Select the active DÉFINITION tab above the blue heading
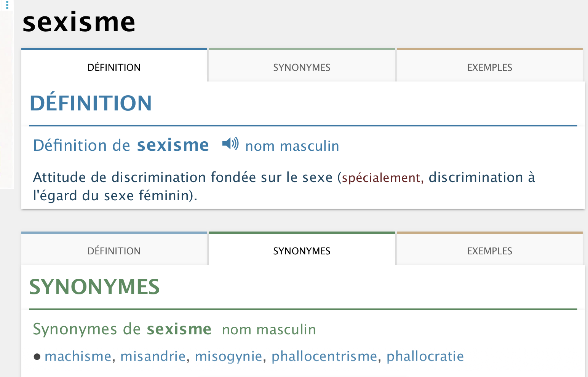The image size is (588, 377). [114, 67]
